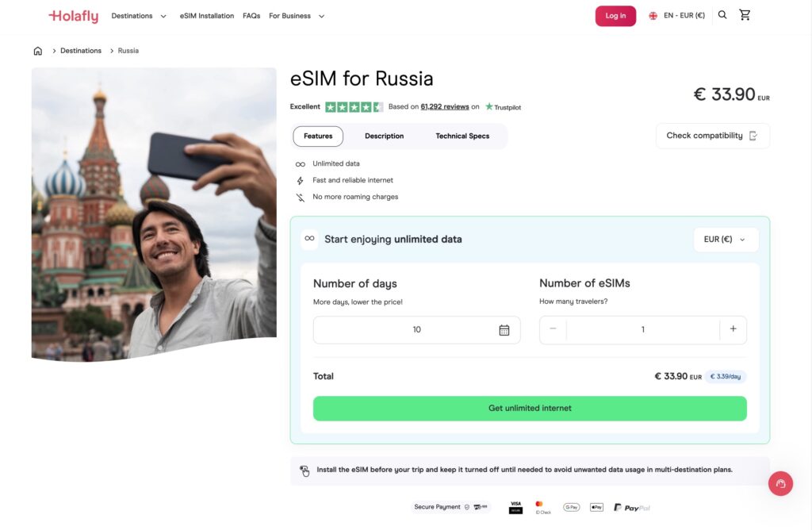Switch to the Description tab
This screenshot has height=530, width=812.
pyautogui.click(x=384, y=136)
